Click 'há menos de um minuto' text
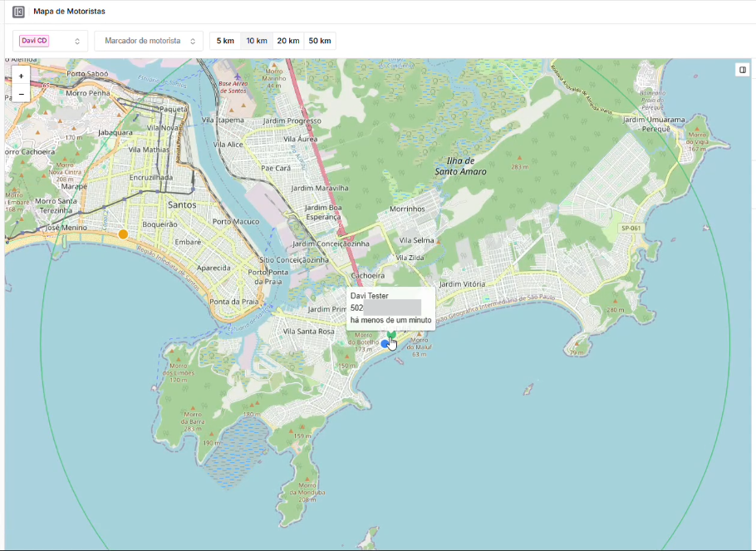The width and height of the screenshot is (756, 551). 391,320
